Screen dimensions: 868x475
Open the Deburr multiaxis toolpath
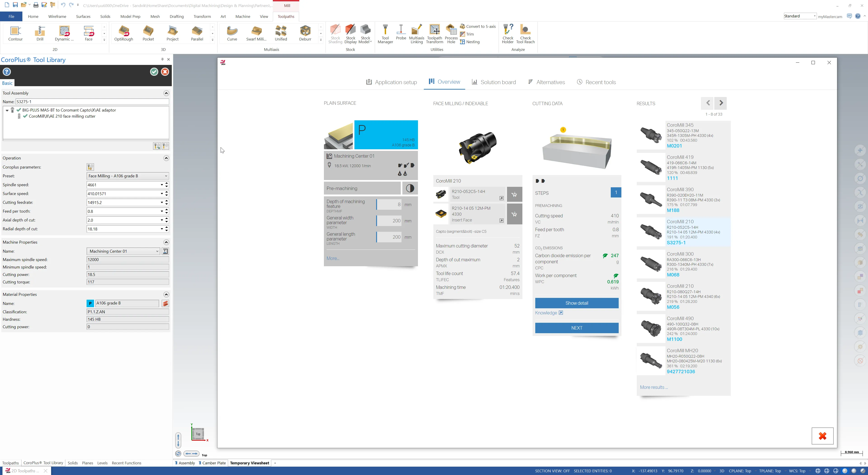click(x=305, y=33)
